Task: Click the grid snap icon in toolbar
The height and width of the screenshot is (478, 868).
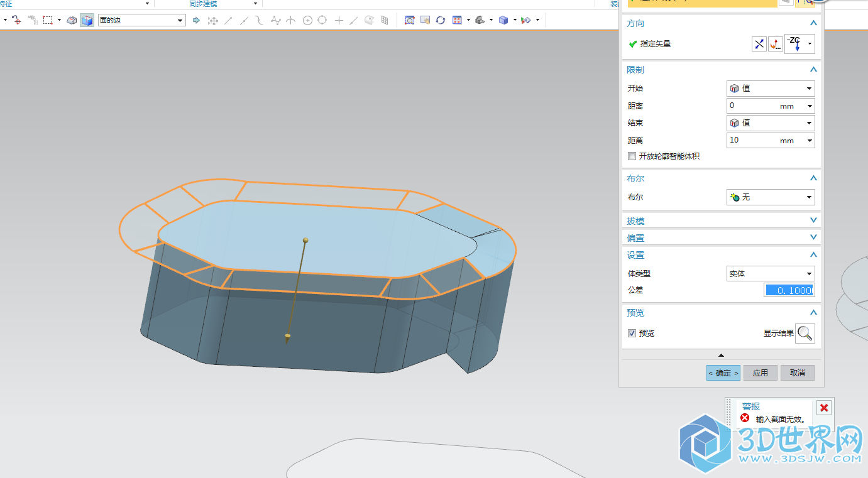Action: click(x=385, y=20)
